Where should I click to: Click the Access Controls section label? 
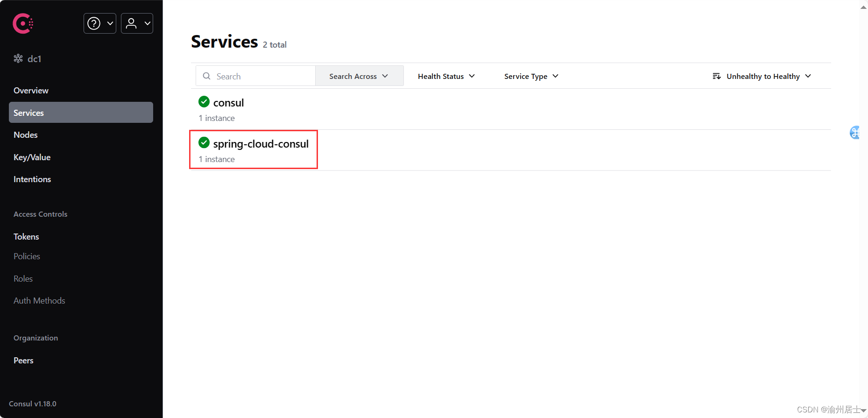click(41, 214)
